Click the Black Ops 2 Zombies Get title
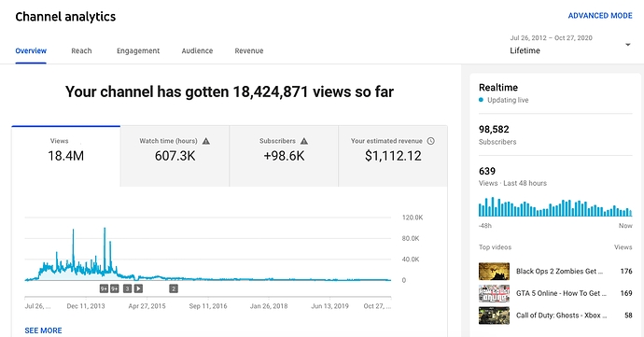The height and width of the screenshot is (337, 644). point(559,272)
